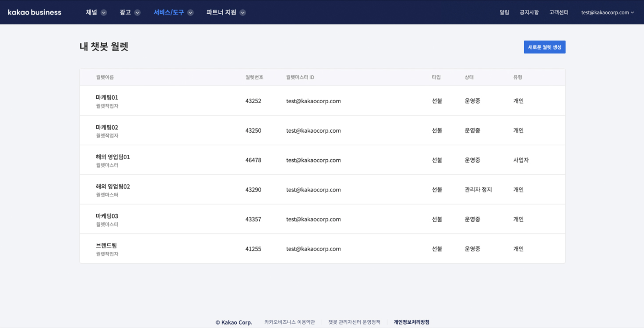Image resolution: width=644 pixels, height=328 pixels.
Task: Expand the 광고 menu chevron
Action: coord(138,12)
